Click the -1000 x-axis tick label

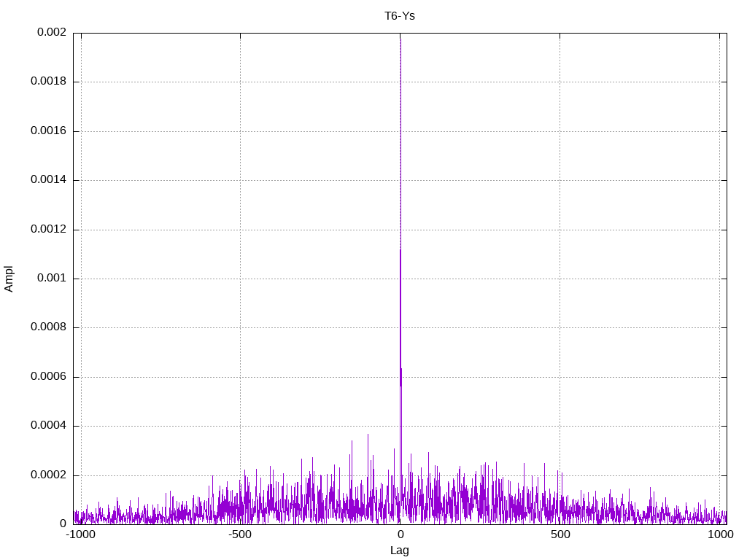point(81,535)
